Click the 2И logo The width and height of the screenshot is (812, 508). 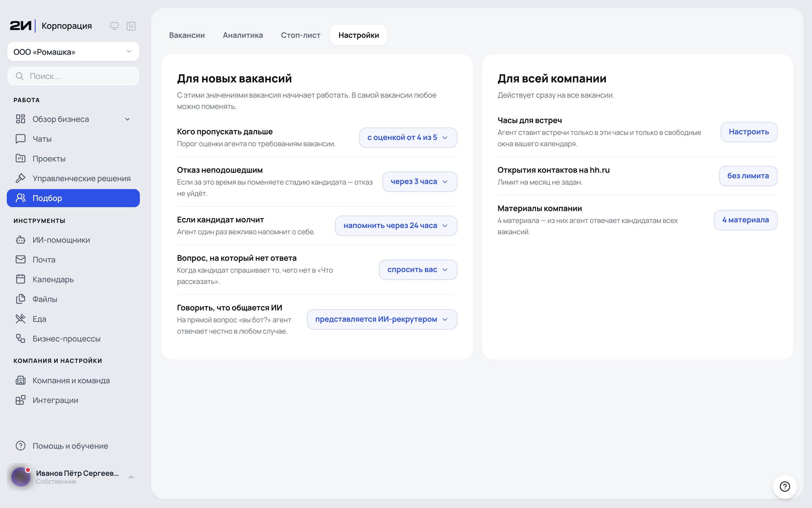tap(21, 25)
